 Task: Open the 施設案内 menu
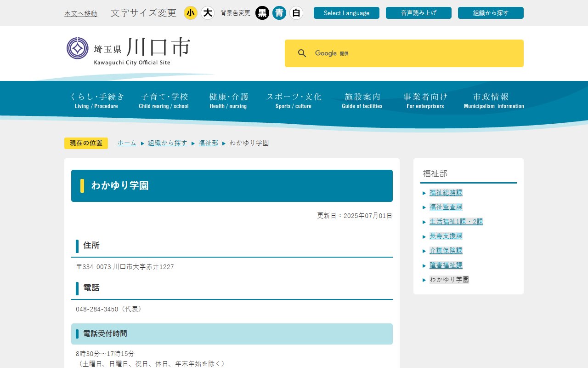point(362,100)
